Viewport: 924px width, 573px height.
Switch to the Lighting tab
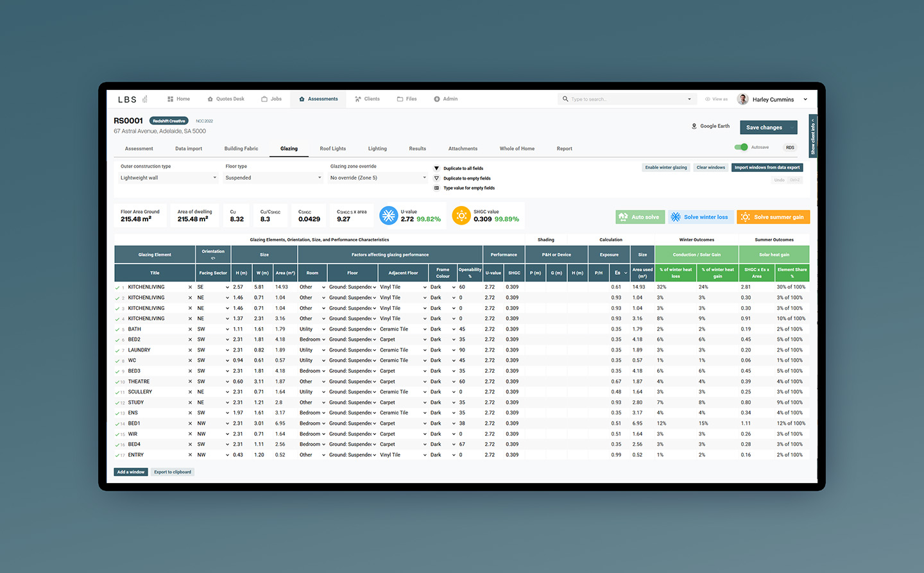coord(377,148)
